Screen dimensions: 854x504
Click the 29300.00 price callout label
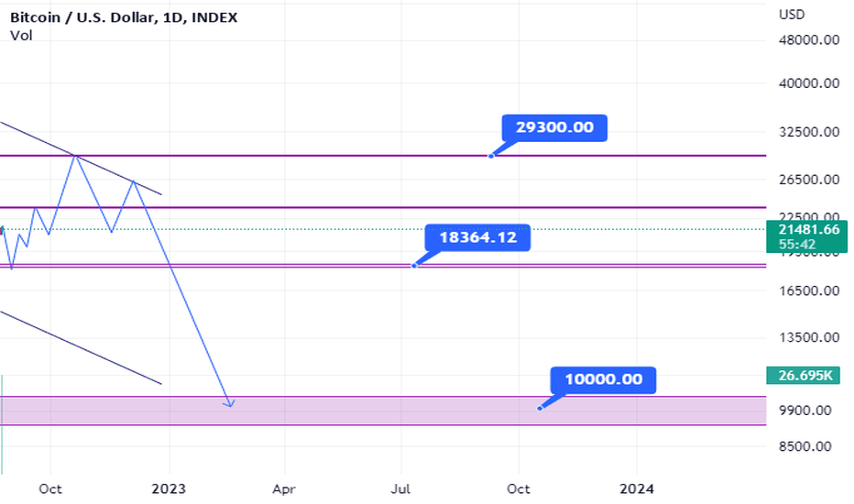554,128
